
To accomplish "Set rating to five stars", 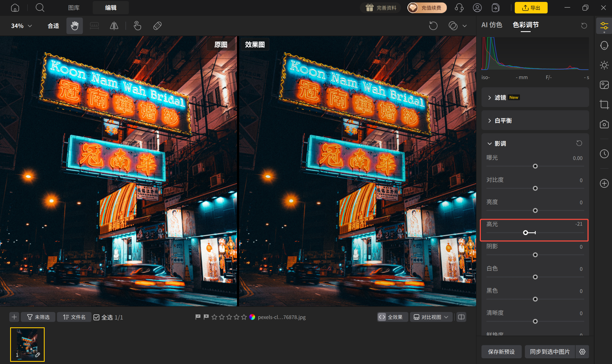I will coord(244,317).
